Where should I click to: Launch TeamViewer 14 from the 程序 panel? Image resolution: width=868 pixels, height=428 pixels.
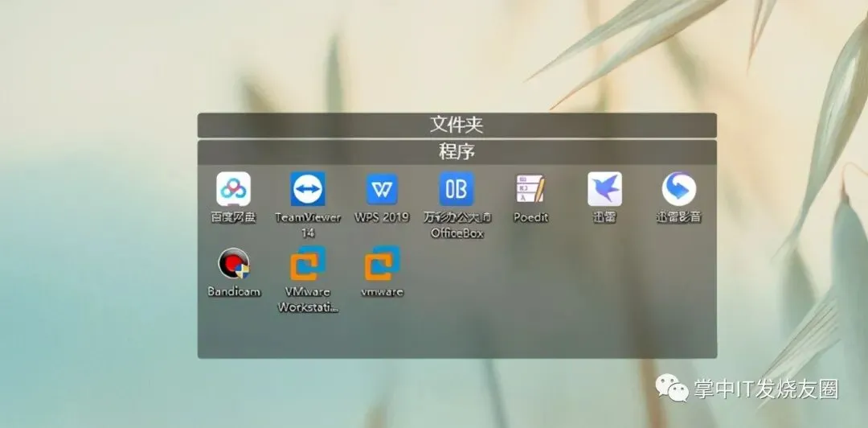tap(308, 189)
